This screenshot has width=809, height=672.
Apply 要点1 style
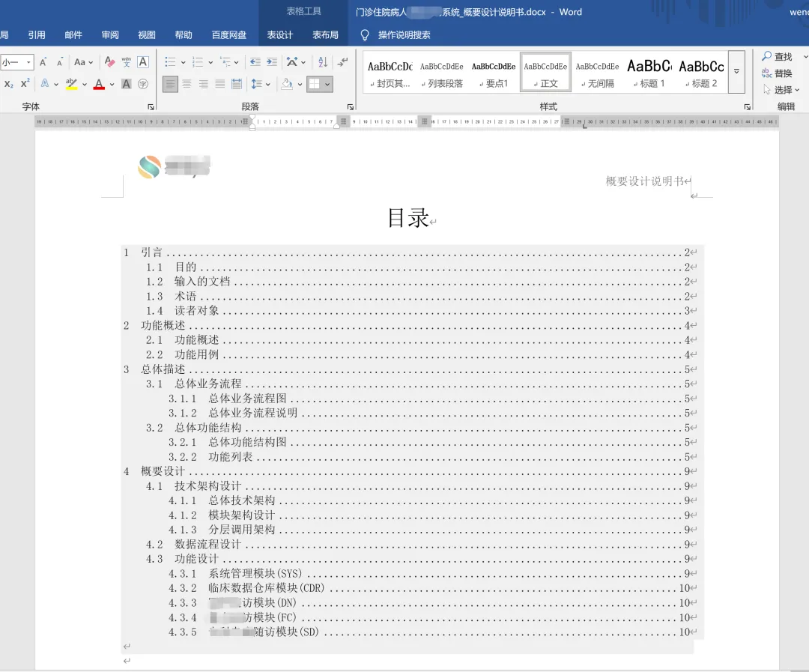[x=493, y=72]
